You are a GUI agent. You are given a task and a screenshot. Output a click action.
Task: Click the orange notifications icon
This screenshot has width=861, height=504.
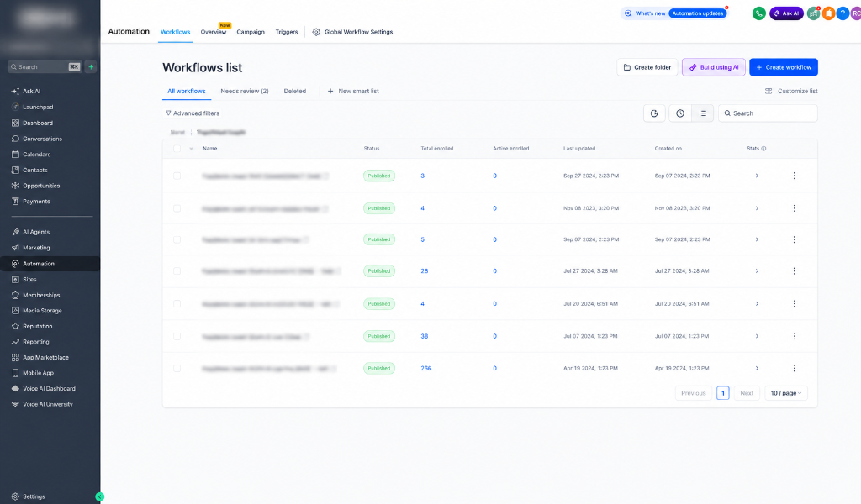tap(828, 13)
